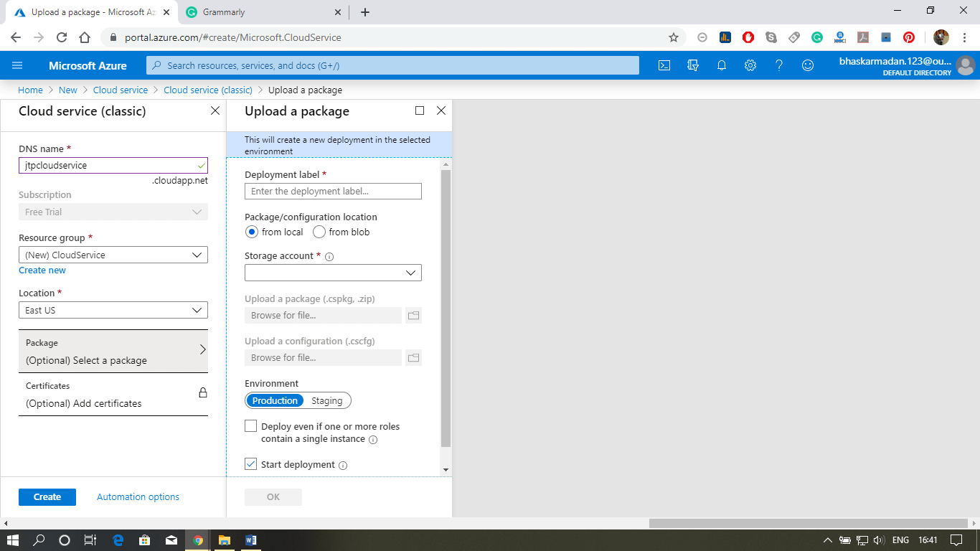This screenshot has width=980, height=551.
Task: Expand the Package select option
Action: [x=113, y=352]
